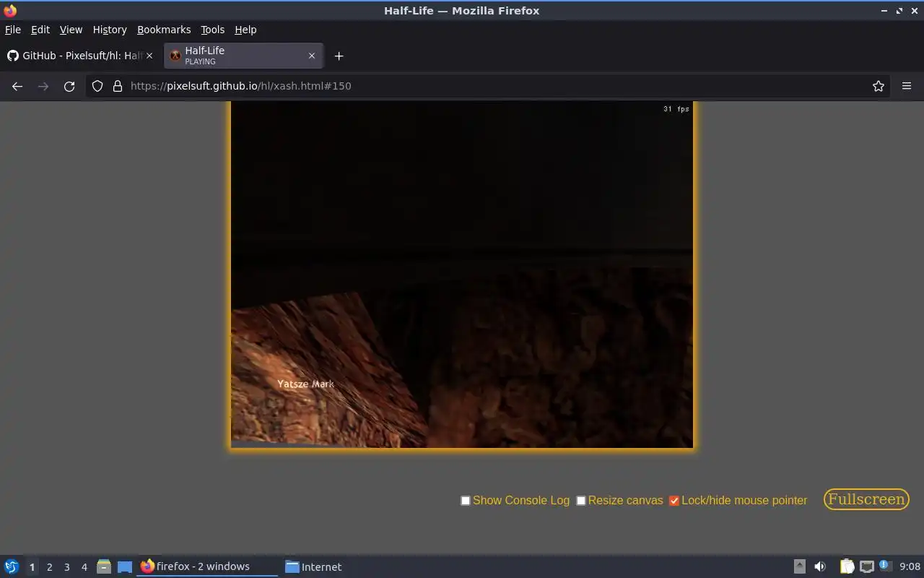This screenshot has height=578, width=924.
Task: Close the Firefox window
Action: 915,10
